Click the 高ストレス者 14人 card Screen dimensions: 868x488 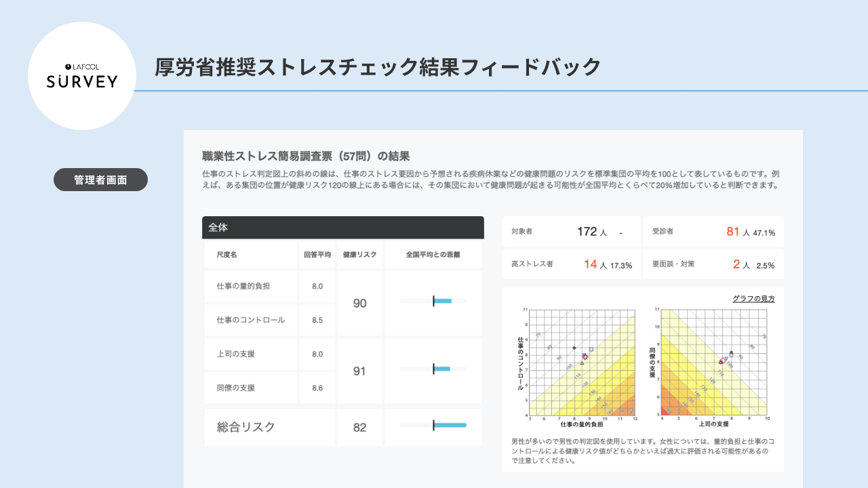571,264
